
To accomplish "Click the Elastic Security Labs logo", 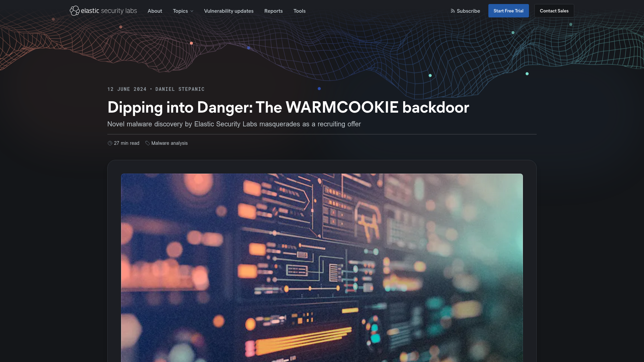I will (103, 11).
